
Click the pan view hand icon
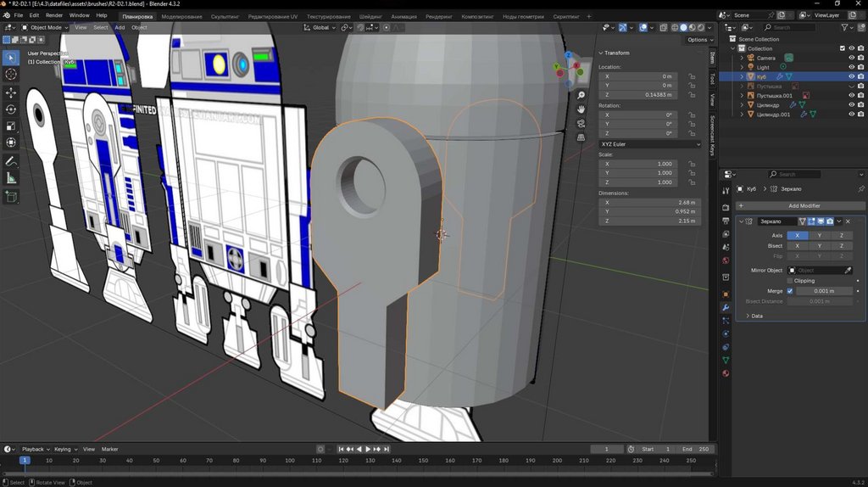581,109
